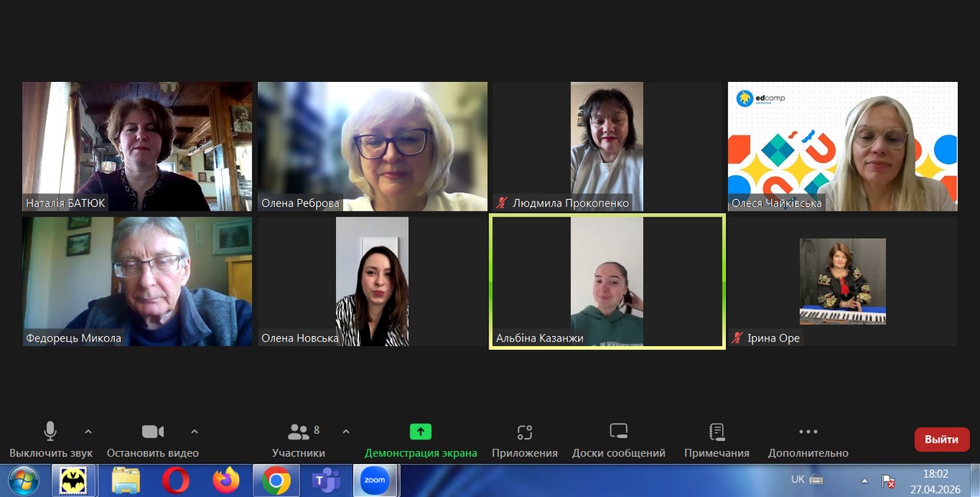
Task: Expand video options arrow beside camera
Action: pos(194,432)
